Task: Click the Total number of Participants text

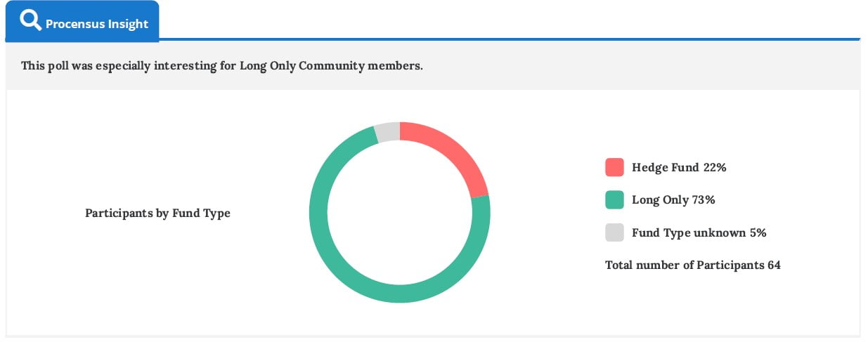Action: click(x=685, y=265)
